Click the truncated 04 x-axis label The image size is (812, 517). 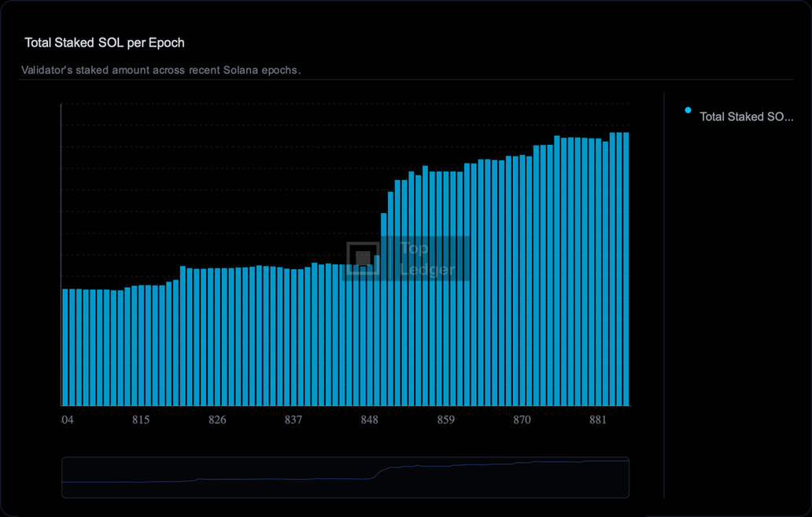point(68,420)
